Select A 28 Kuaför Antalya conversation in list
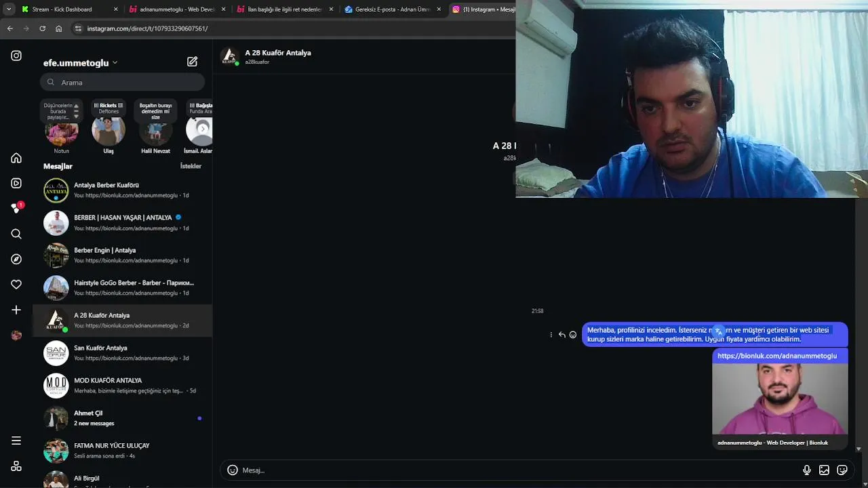 (x=123, y=320)
